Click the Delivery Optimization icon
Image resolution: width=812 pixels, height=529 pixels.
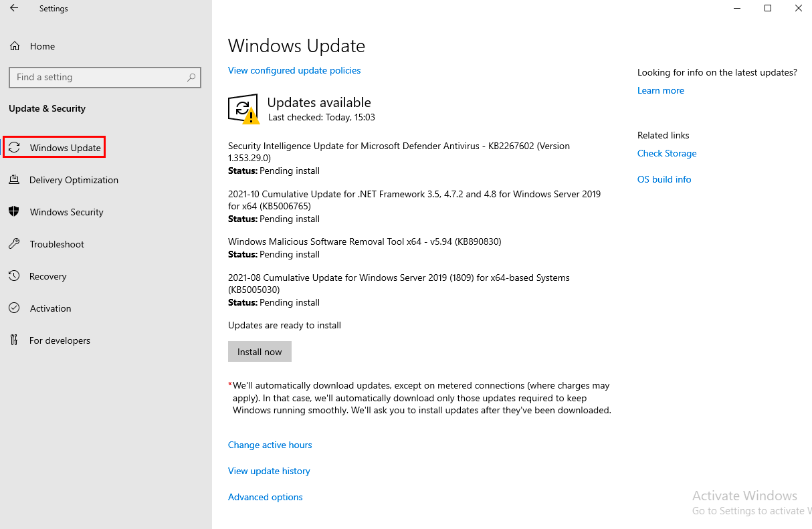pos(14,180)
